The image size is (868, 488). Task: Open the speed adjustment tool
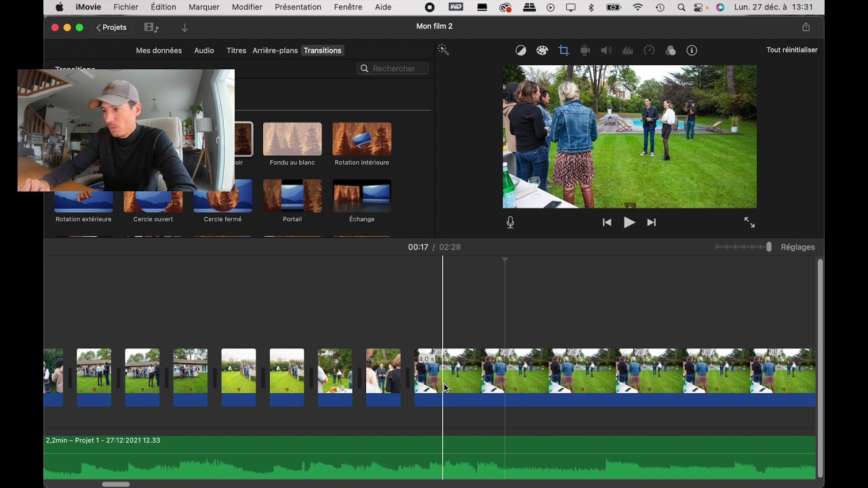[649, 50]
